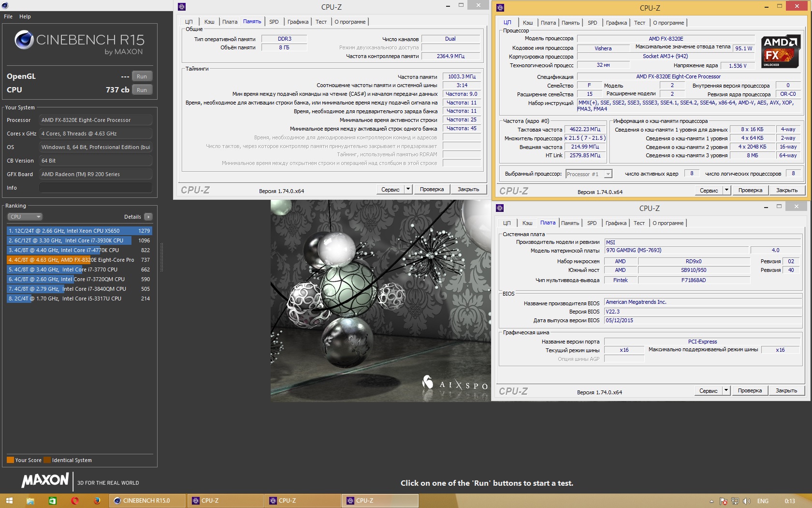Launch Firefox from the taskbar

click(97, 501)
